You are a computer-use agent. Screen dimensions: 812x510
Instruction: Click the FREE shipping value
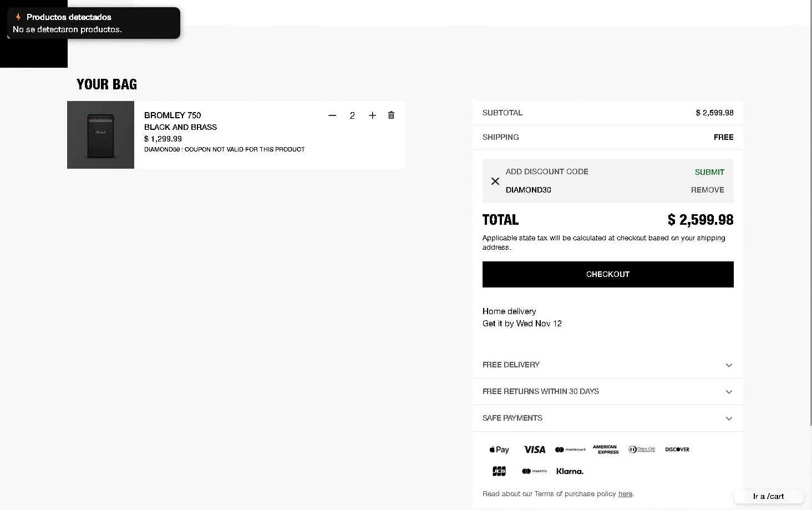click(723, 137)
